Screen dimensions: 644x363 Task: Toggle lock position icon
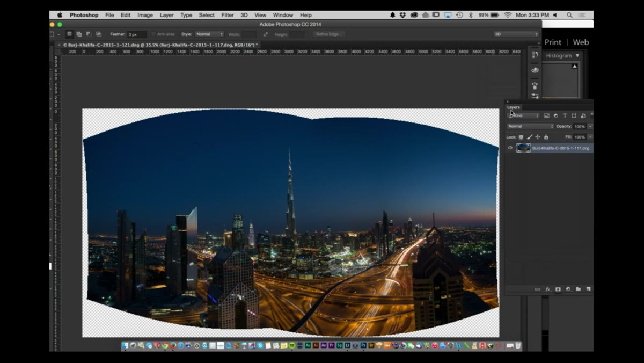pyautogui.click(x=538, y=137)
